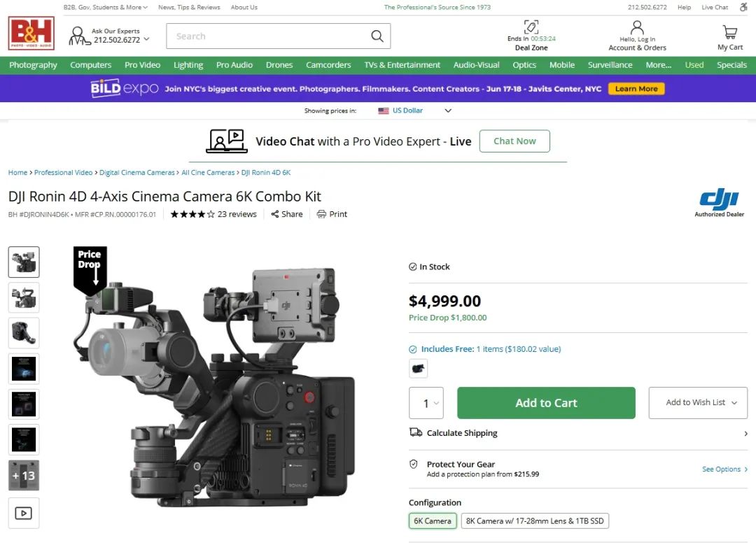Open the Camcorders menu
The width and height of the screenshot is (756, 545).
pos(328,65)
